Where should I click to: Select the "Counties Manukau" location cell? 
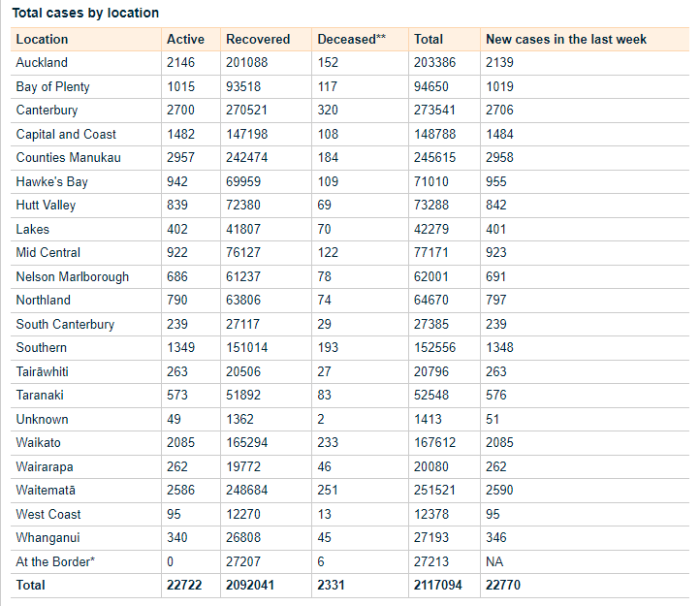point(68,158)
